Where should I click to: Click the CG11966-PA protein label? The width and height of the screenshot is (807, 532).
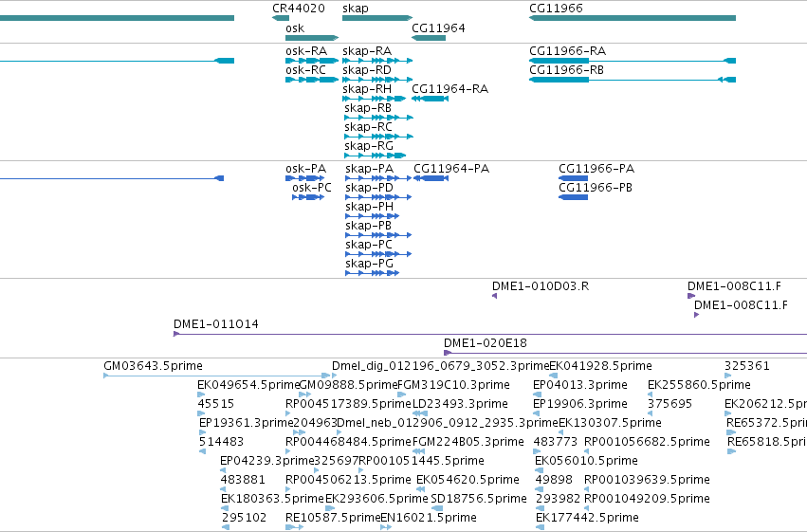pos(596,169)
